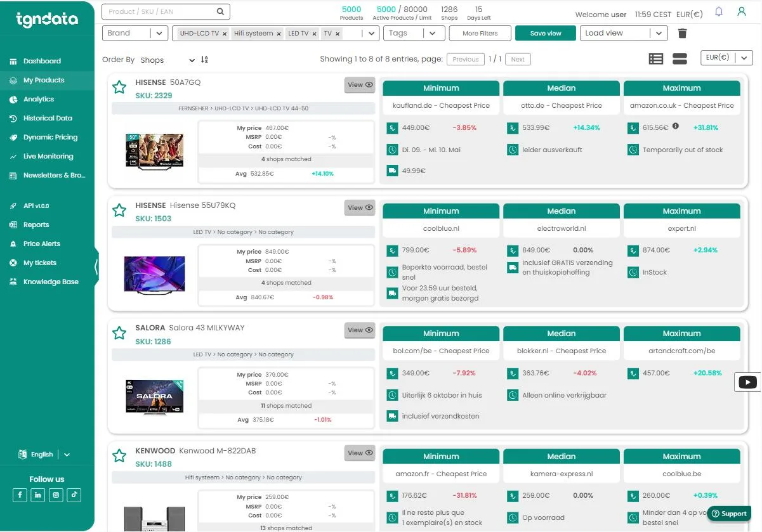Image resolution: width=762 pixels, height=532 pixels.
Task: Click the Previous page button
Action: pyautogui.click(x=466, y=59)
